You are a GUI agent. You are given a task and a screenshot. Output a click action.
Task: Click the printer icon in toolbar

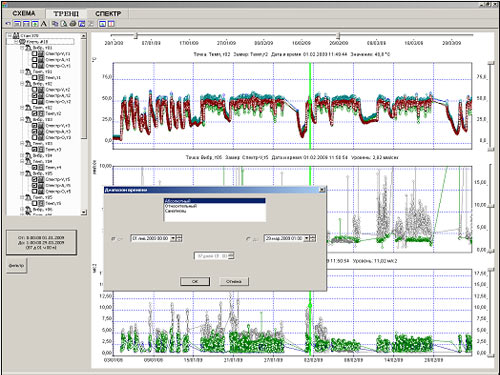[x=73, y=24]
